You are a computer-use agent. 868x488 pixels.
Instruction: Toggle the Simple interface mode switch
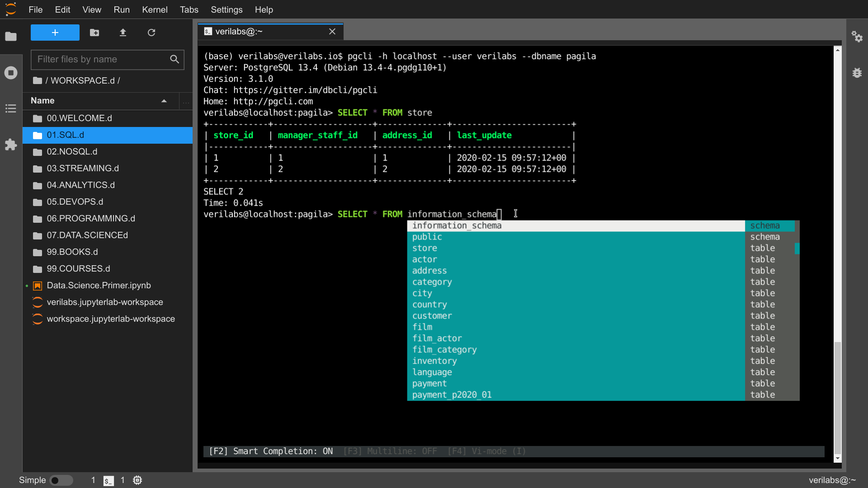tap(61, 480)
